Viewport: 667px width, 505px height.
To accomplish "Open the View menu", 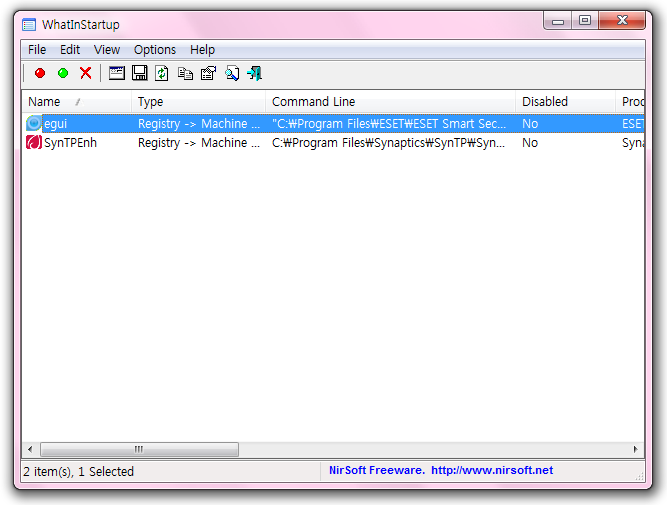I will pos(107,50).
